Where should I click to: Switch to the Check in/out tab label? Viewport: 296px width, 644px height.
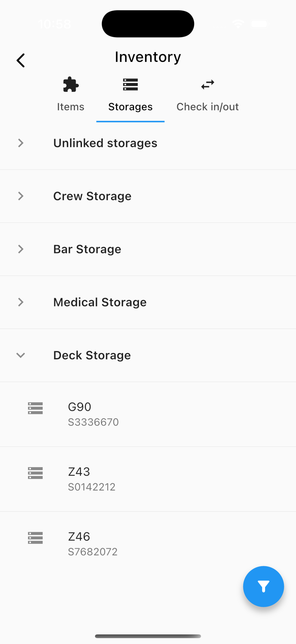(x=207, y=107)
